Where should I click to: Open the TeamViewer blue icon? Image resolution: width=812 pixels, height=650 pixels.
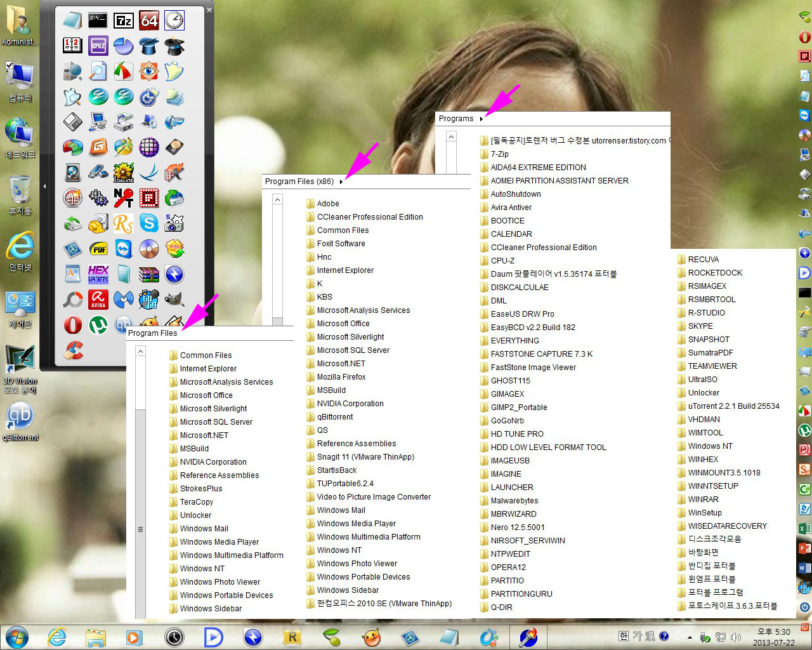tap(124, 249)
